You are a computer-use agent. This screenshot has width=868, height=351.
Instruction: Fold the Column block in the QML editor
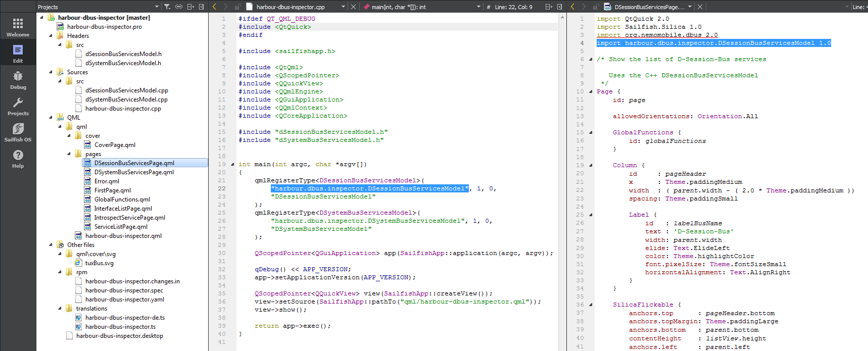pyautogui.click(x=591, y=165)
